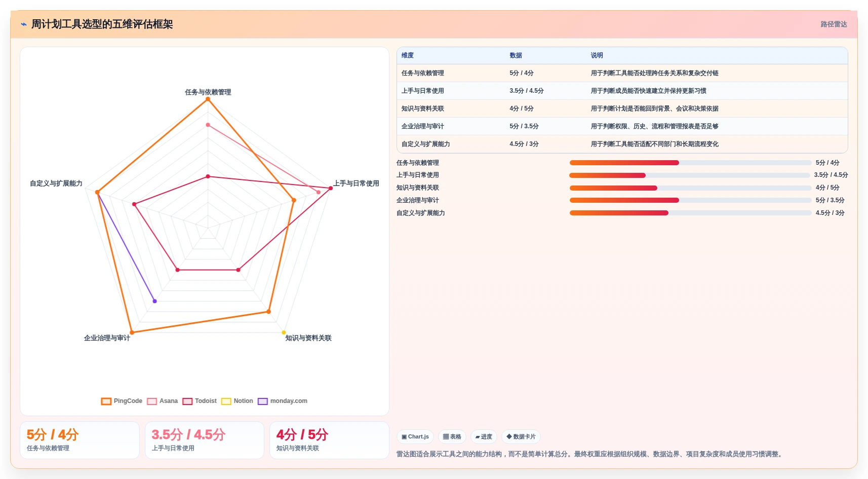Image resolution: width=868 pixels, height=479 pixels.
Task: Select the 知识与资料关联 table row cell
Action: pyautogui.click(x=423, y=108)
